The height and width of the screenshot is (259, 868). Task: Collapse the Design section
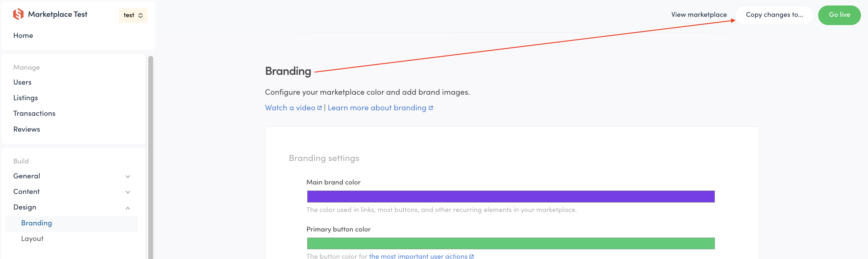click(128, 208)
